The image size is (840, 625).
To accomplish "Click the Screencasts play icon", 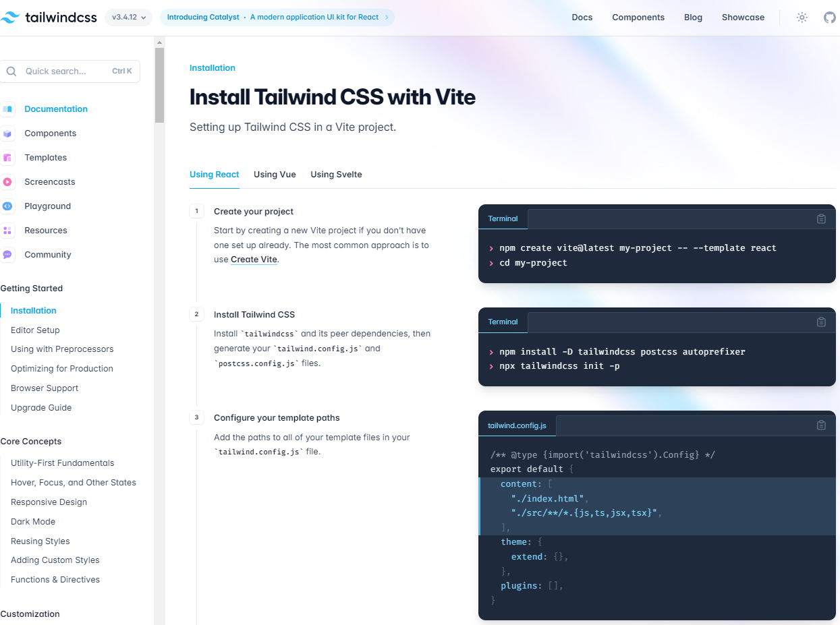I will (x=7, y=182).
